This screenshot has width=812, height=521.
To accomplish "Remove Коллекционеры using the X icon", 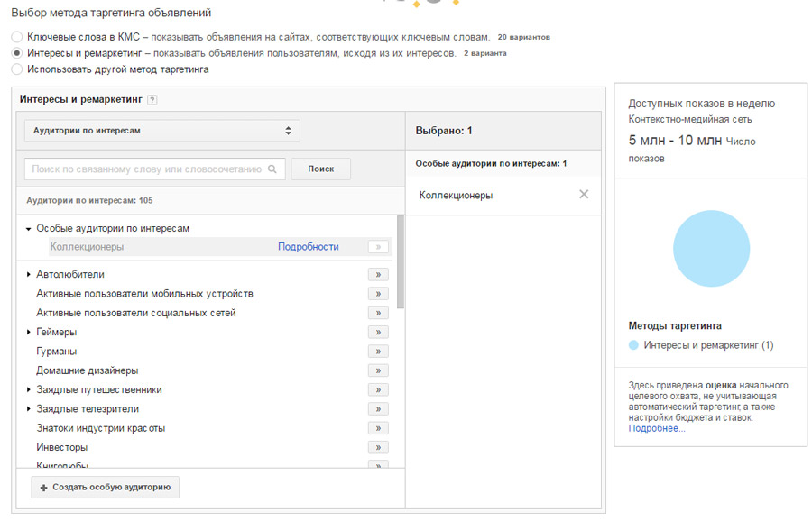I will [584, 193].
